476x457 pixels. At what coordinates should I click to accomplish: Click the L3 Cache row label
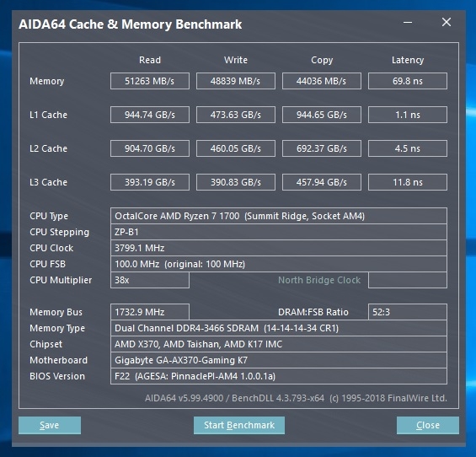pos(48,182)
